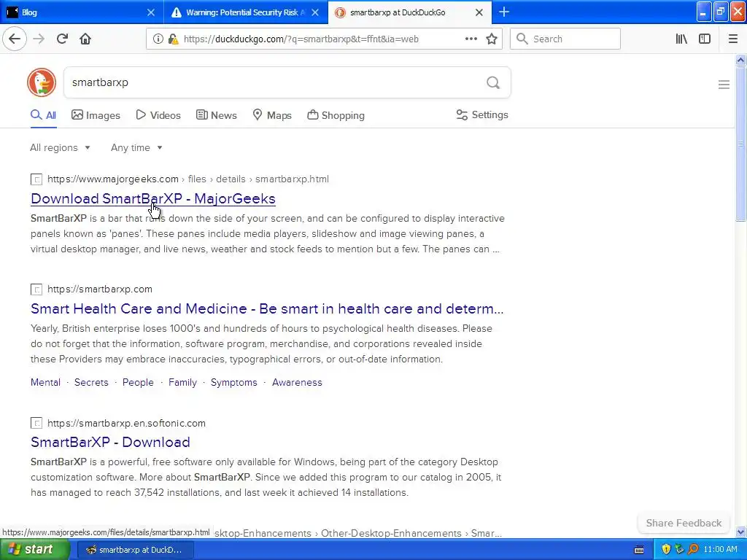Click the 'files' breadcrumb in majorgeeks URL
This screenshot has height=560, width=747.
click(x=197, y=179)
